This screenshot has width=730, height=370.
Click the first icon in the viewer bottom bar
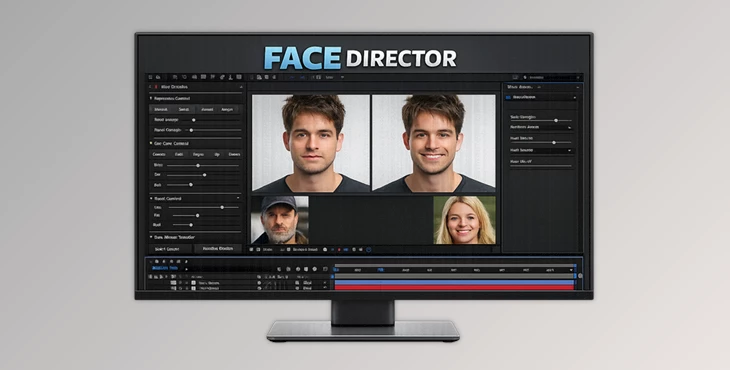[x=251, y=250]
